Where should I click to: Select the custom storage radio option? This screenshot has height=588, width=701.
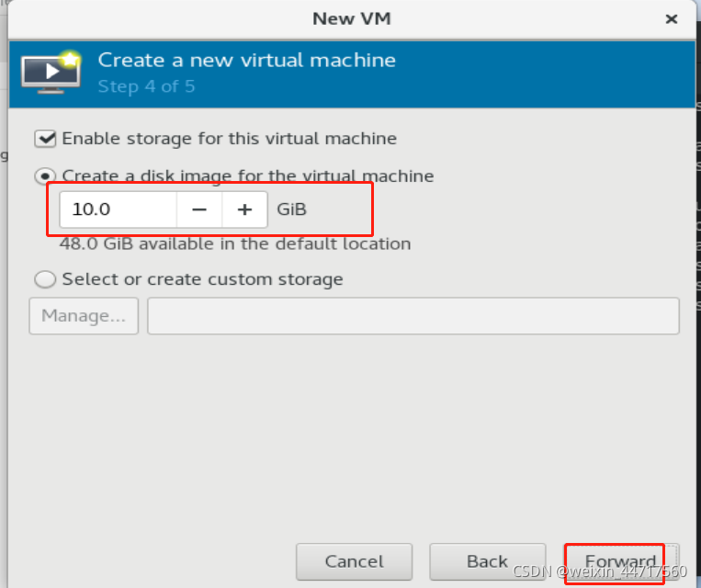click(45, 279)
